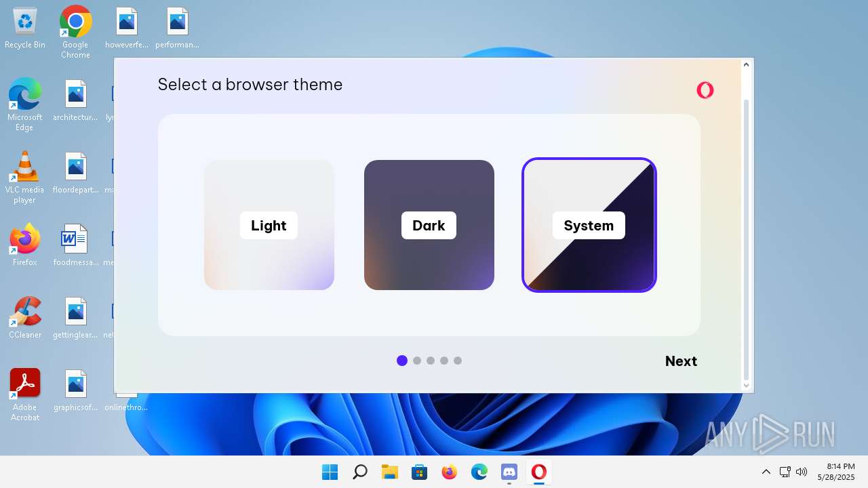Jump to the third page indicator dot

click(x=431, y=361)
